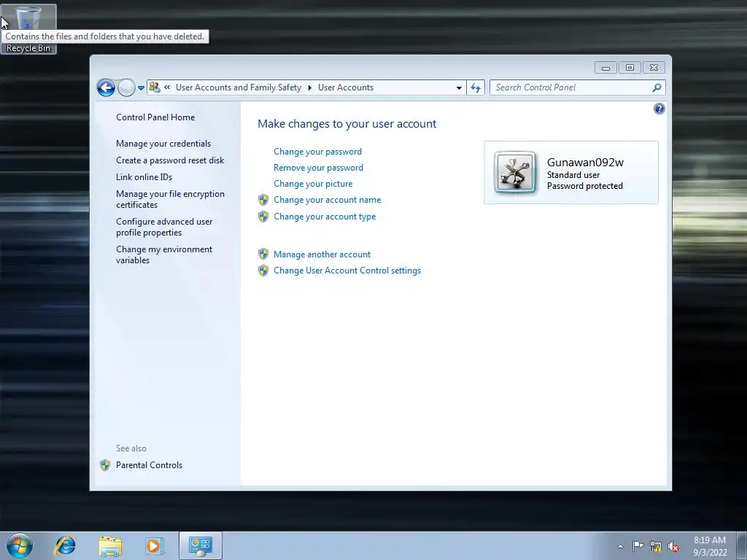
Task: Launch Internet Explorer from taskbar
Action: pyautogui.click(x=65, y=545)
